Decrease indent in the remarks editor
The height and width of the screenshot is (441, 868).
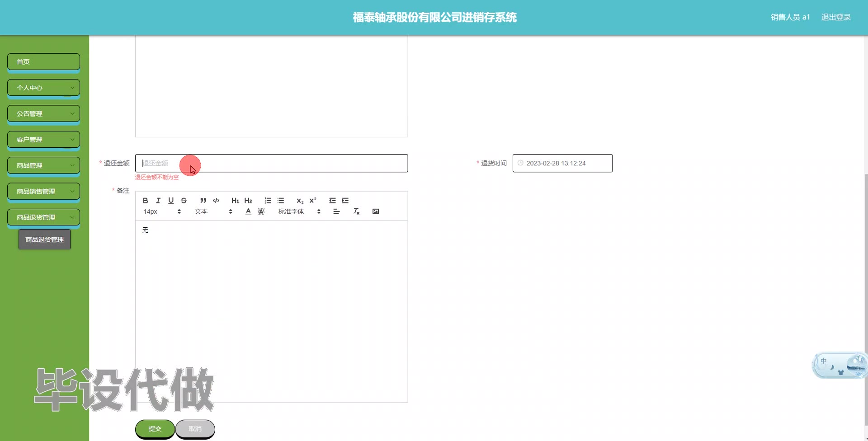click(x=332, y=201)
